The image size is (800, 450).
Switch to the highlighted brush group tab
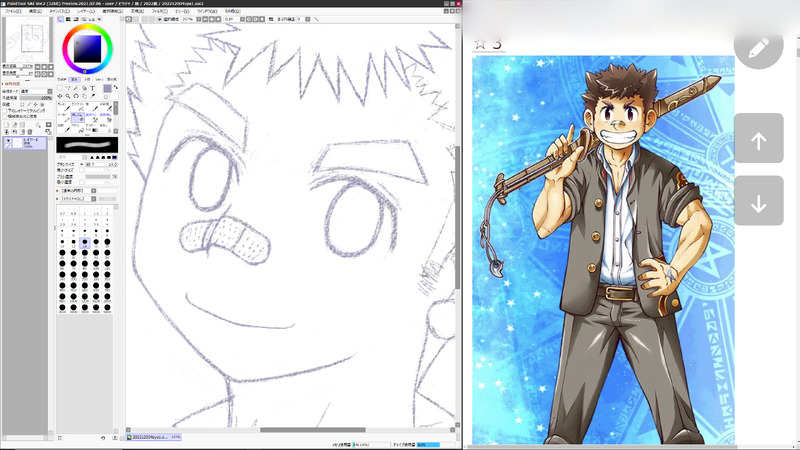click(x=74, y=79)
